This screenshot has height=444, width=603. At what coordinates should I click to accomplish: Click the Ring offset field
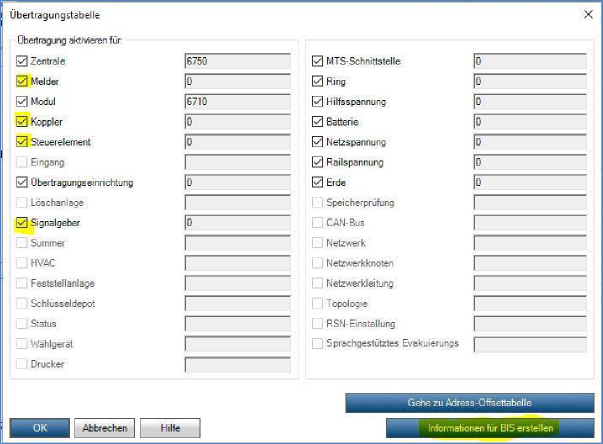pos(530,81)
